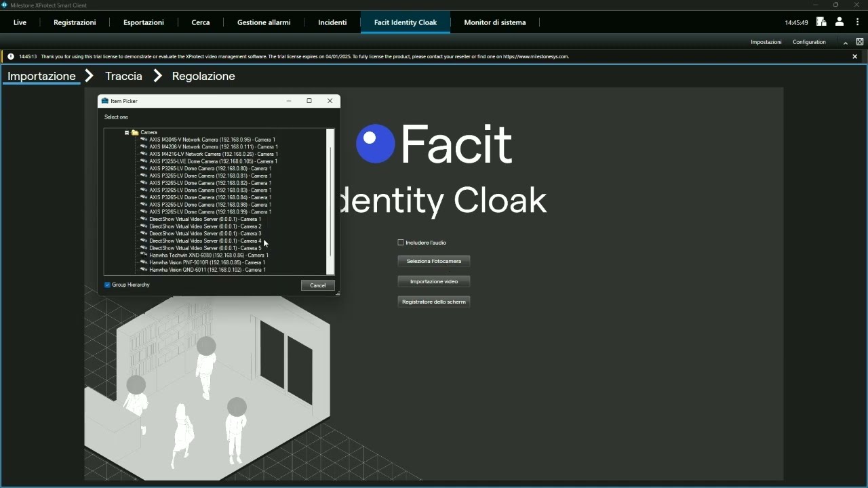Select AXIS P3265-LV Dome Camera (192.168.0.80)
The width and height of the screenshot is (868, 488).
(210, 169)
